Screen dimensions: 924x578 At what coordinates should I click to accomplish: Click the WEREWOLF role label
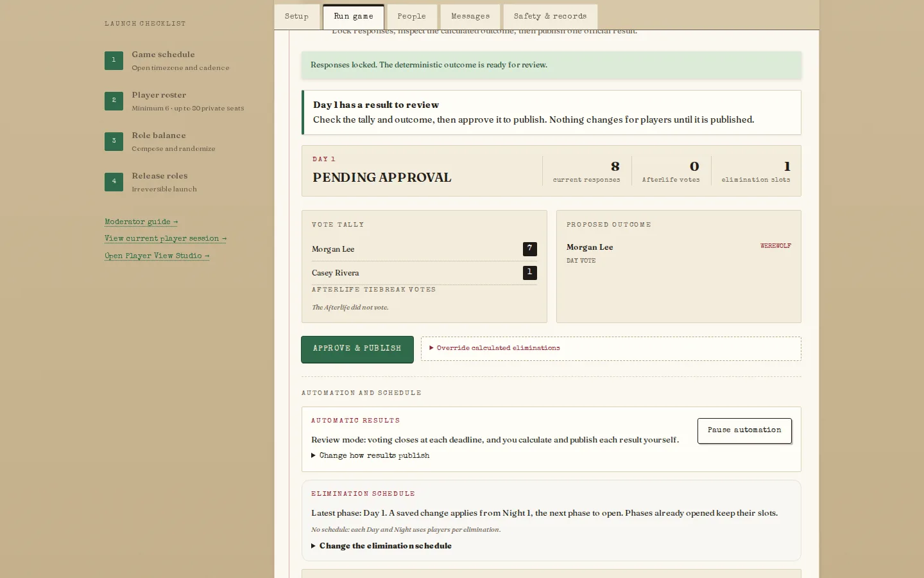point(776,246)
